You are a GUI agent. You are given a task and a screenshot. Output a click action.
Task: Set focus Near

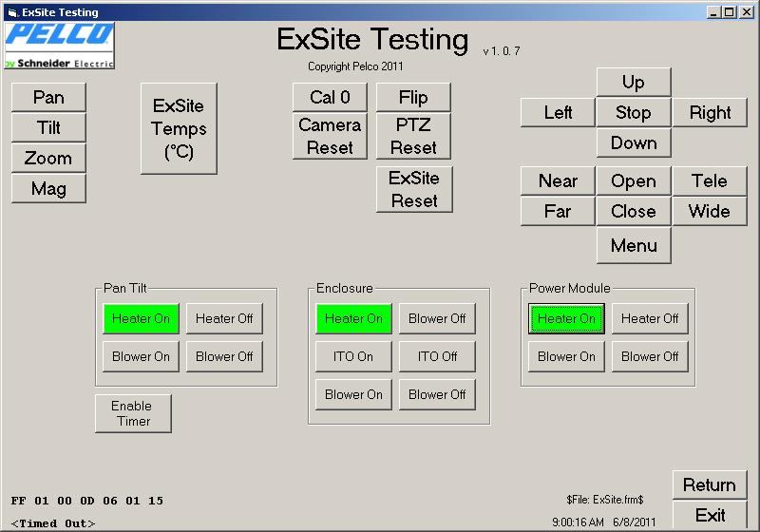coord(558,180)
